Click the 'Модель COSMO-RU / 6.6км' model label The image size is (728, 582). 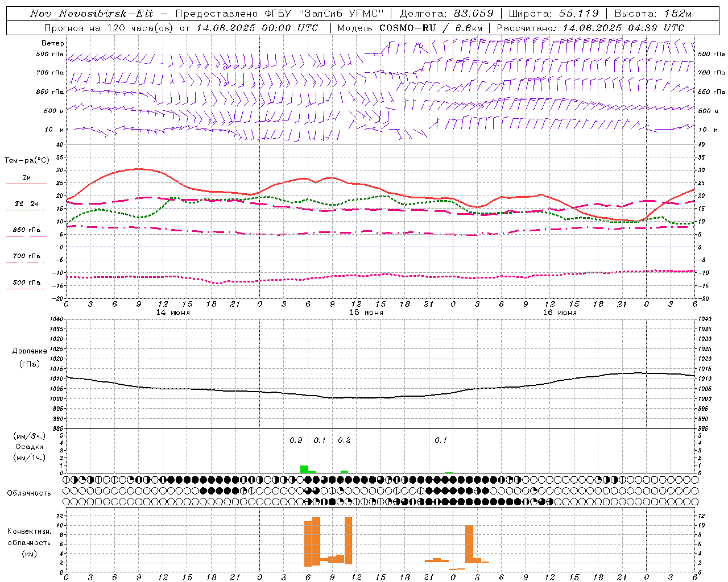[410, 28]
